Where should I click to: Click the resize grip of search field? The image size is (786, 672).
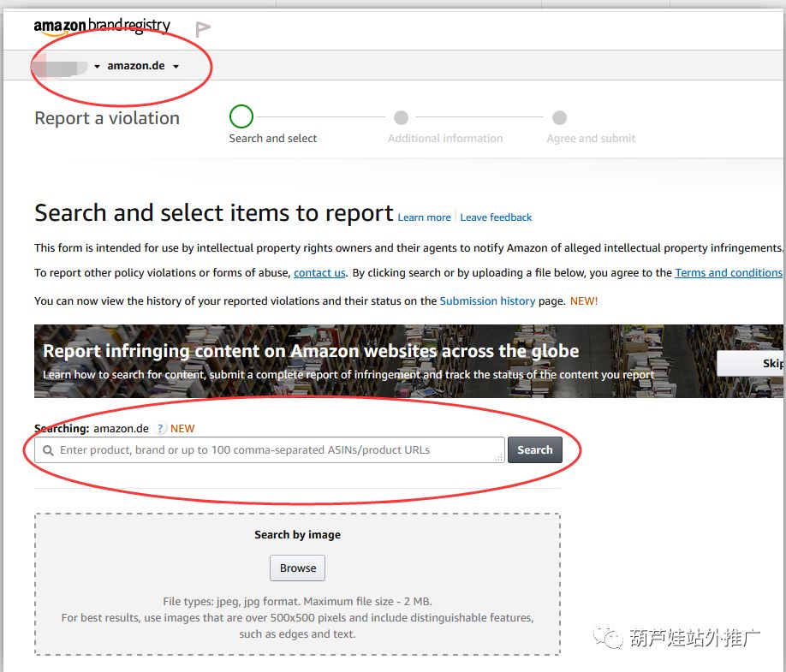point(499,457)
